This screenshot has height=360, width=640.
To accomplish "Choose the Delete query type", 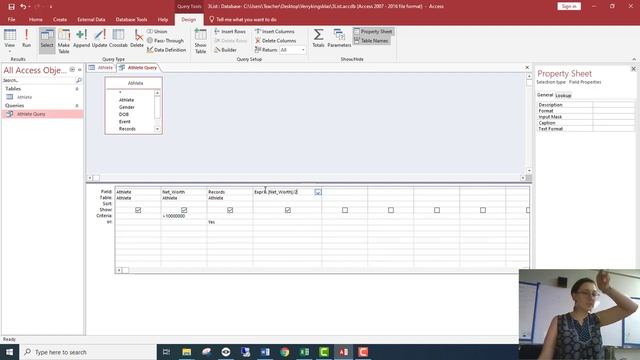I will point(137,39).
